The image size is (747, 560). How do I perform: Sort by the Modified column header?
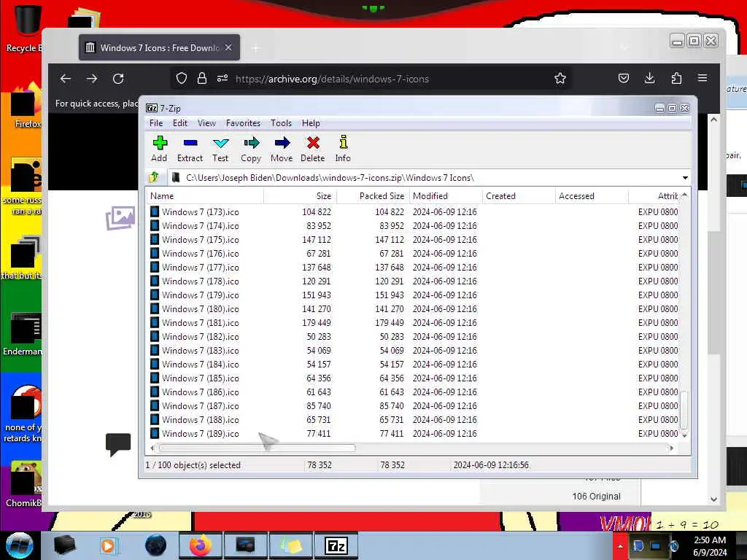coord(446,196)
